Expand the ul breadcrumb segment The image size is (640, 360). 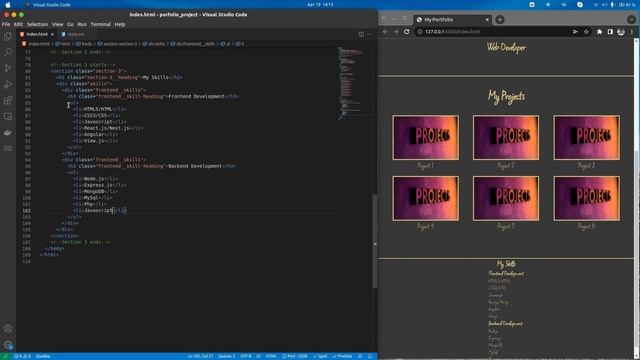tap(225, 44)
